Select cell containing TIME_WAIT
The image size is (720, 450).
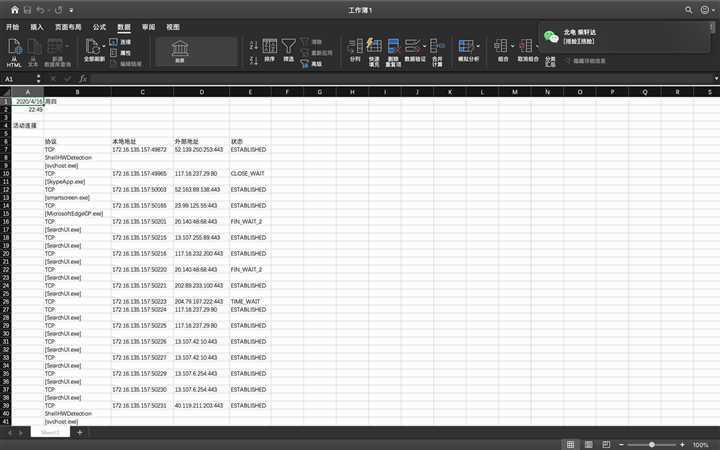(x=250, y=302)
